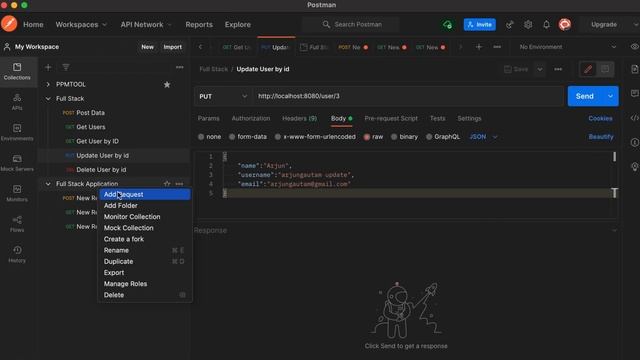Open the APIs sidebar panel
Viewport: 640px width, 360px height.
[x=17, y=102]
